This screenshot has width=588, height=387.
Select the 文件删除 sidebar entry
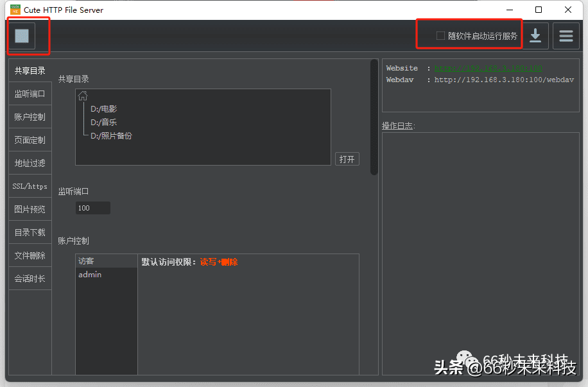click(30, 255)
